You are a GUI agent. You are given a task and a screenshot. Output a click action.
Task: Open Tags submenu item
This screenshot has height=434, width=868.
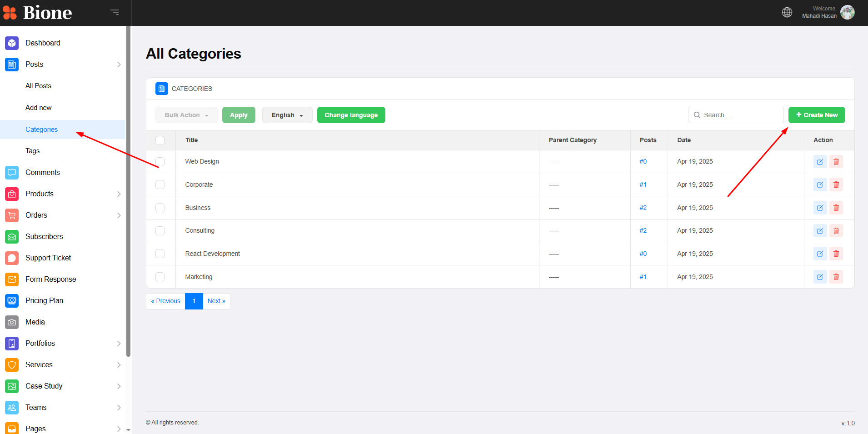(x=32, y=151)
